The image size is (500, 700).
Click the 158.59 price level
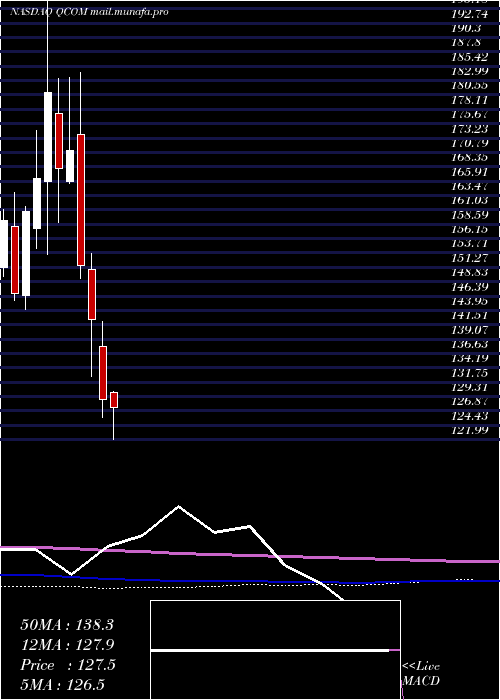470,215
